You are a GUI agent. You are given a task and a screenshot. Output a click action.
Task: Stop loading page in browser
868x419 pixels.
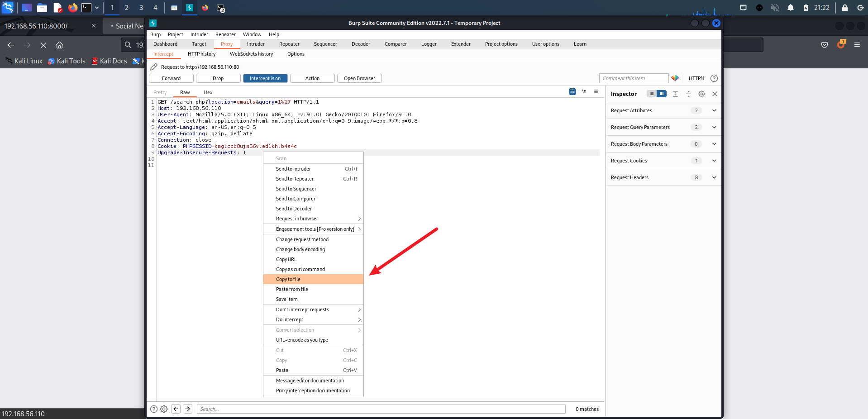pyautogui.click(x=43, y=45)
